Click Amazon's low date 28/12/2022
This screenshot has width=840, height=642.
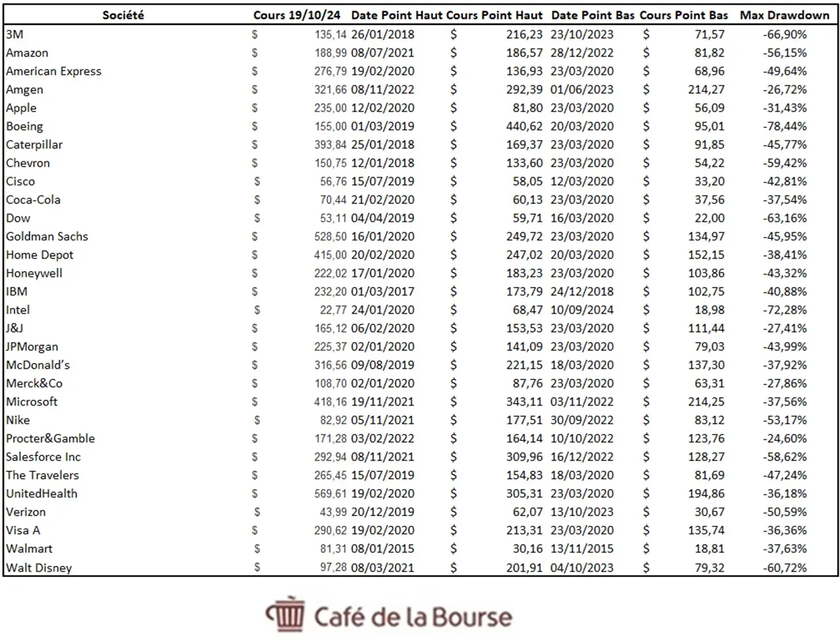click(x=582, y=53)
